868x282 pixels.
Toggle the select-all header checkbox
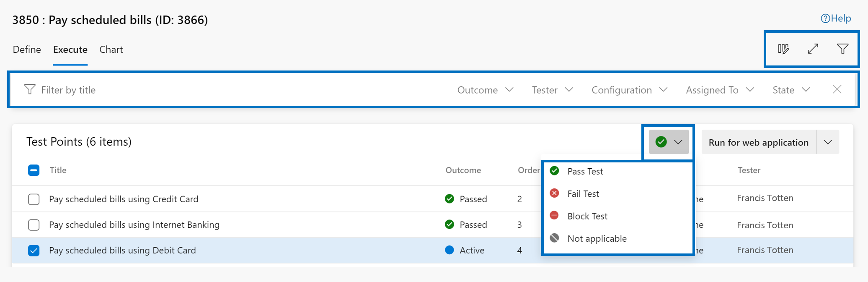tap(34, 170)
